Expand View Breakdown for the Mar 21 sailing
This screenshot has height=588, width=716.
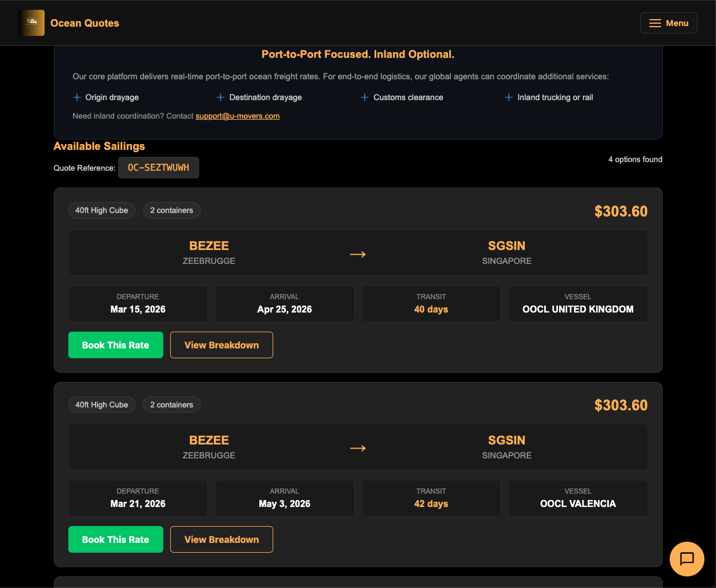pyautogui.click(x=222, y=539)
